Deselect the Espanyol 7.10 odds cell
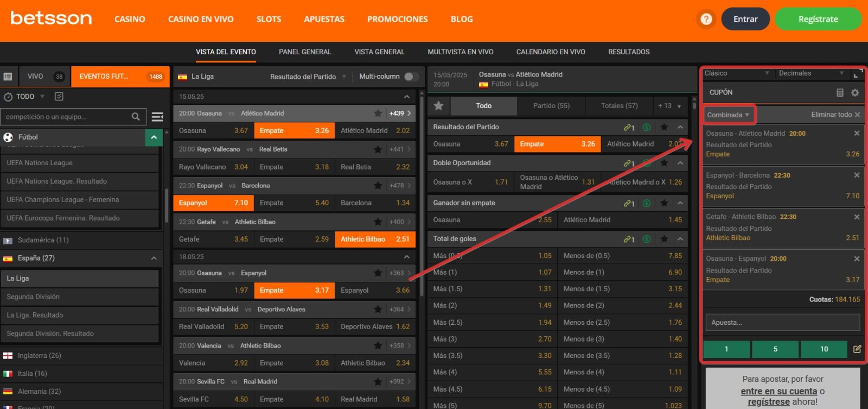 214,203
